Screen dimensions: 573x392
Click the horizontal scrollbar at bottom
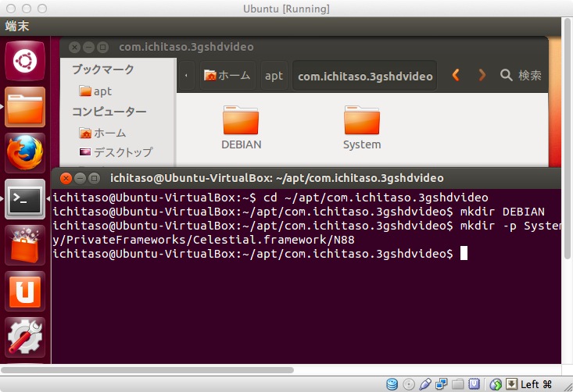[x=147, y=370]
